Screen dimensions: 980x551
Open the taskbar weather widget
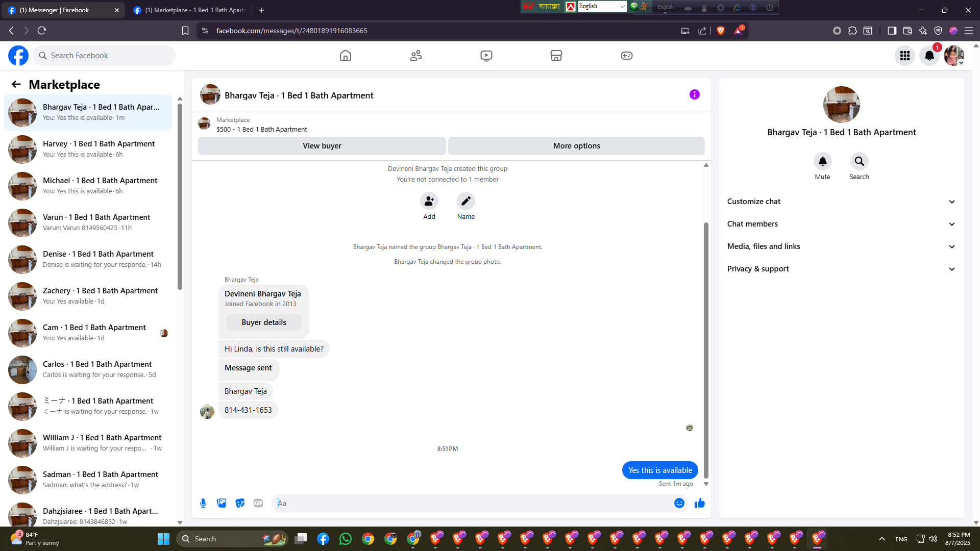tap(35, 539)
